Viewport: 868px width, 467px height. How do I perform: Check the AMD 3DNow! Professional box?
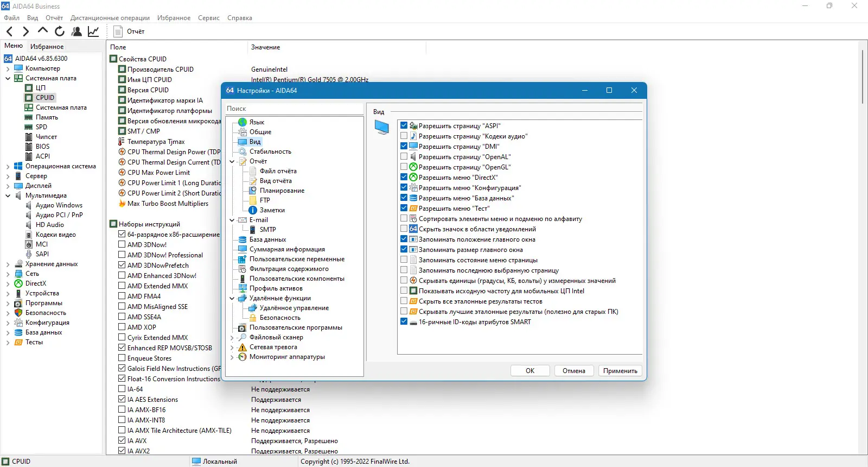click(x=122, y=255)
